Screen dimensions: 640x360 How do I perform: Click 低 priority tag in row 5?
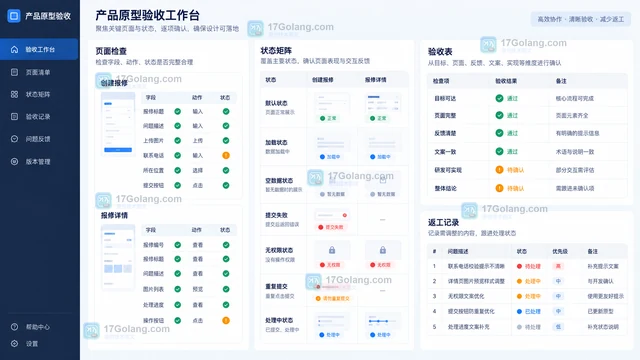pos(558,327)
